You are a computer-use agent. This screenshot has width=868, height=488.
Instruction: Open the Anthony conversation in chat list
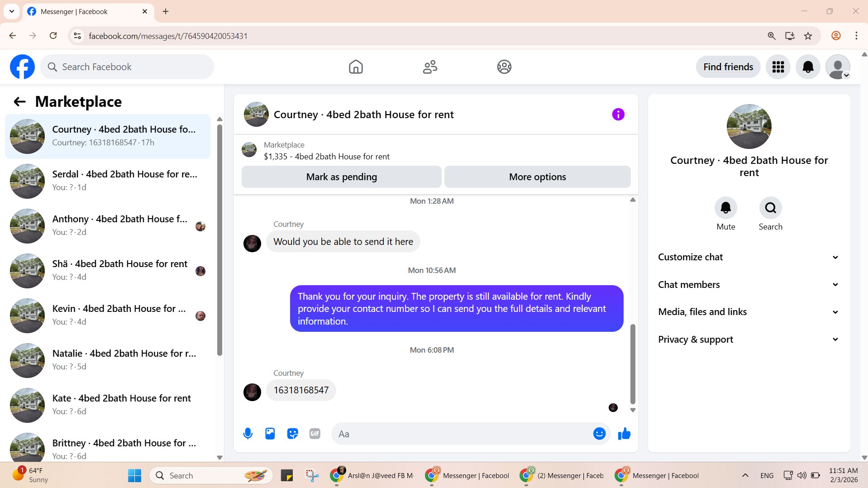108,226
